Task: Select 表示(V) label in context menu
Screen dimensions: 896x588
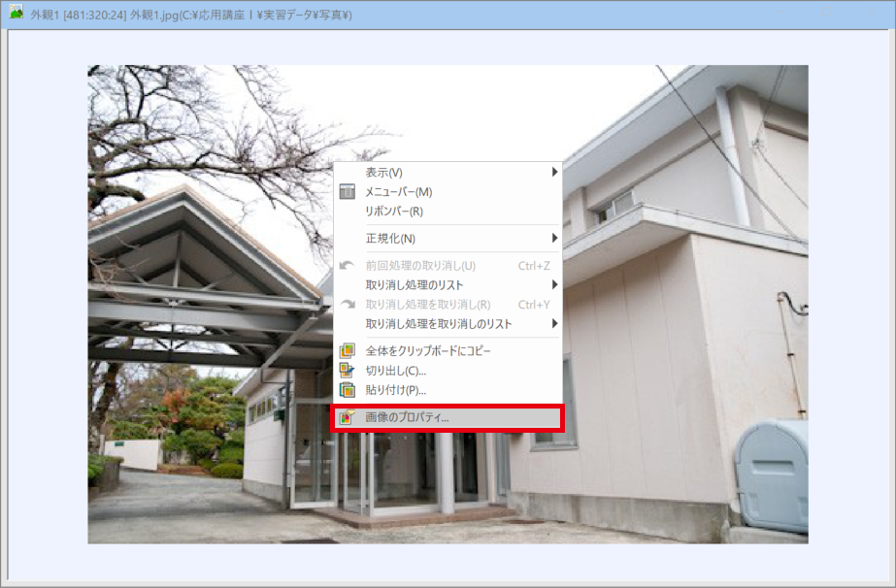Action: pyautogui.click(x=383, y=173)
